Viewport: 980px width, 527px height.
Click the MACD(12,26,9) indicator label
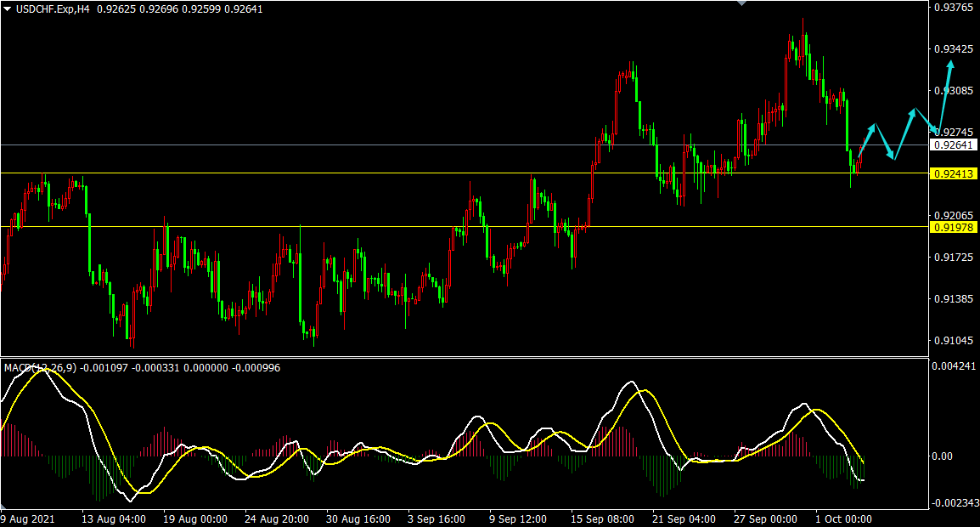point(41,368)
